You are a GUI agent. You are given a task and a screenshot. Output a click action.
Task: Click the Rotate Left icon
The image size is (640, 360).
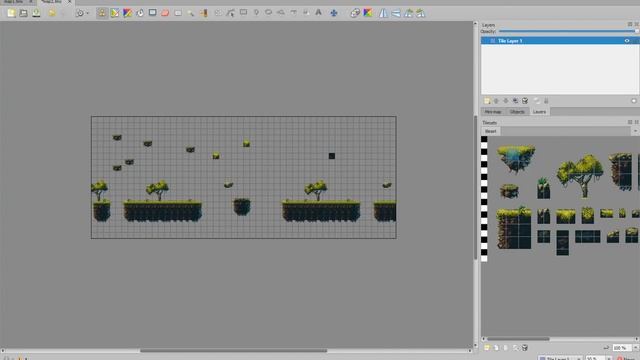[x=409, y=13]
